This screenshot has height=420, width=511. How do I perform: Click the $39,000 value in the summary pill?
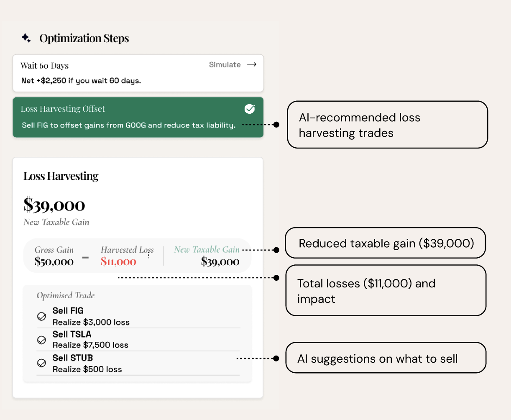point(220,262)
